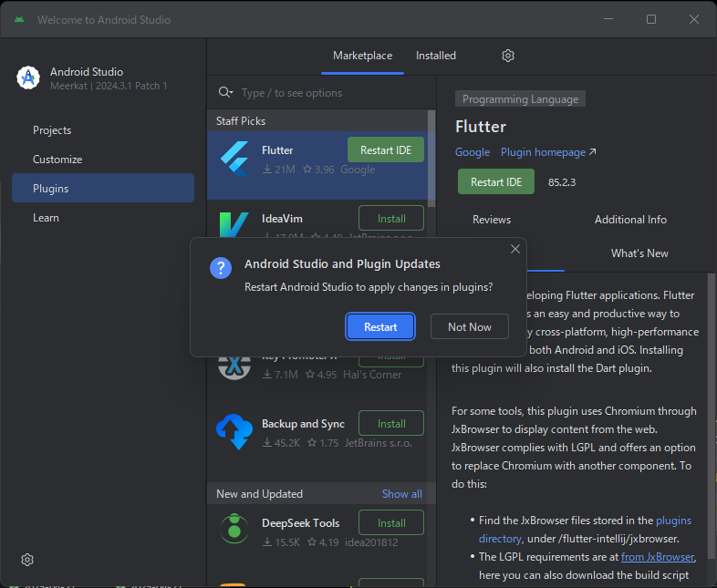The image size is (717, 588).
Task: Minimize the Android Studio welcome window
Action: click(x=608, y=19)
